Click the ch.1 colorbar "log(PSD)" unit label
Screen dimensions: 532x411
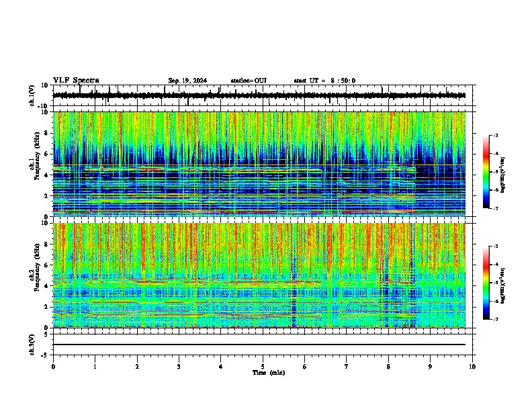pos(503,175)
